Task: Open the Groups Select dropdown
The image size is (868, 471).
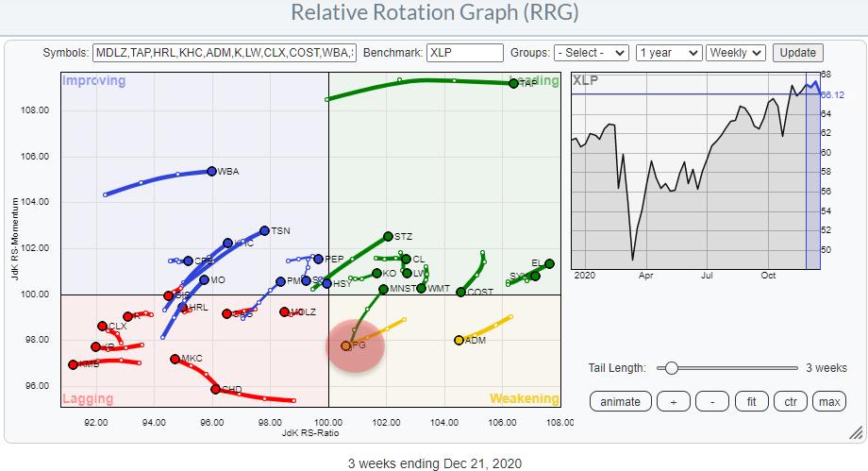Action: coord(592,53)
